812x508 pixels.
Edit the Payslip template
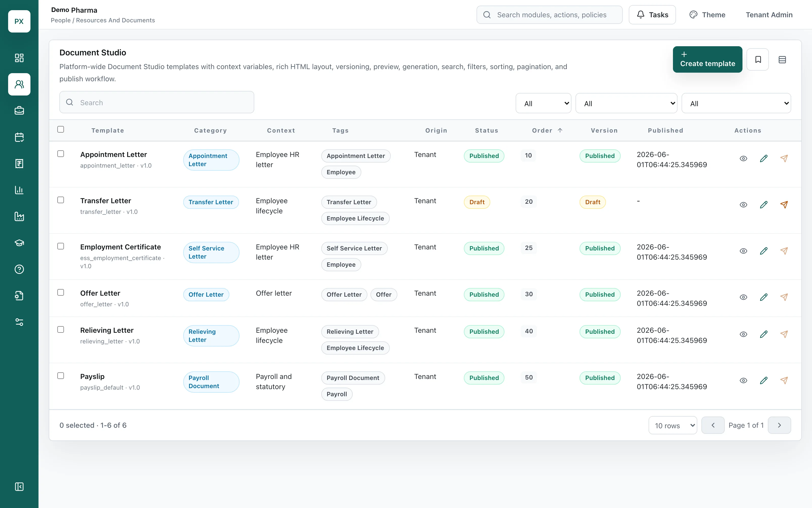coord(764,380)
